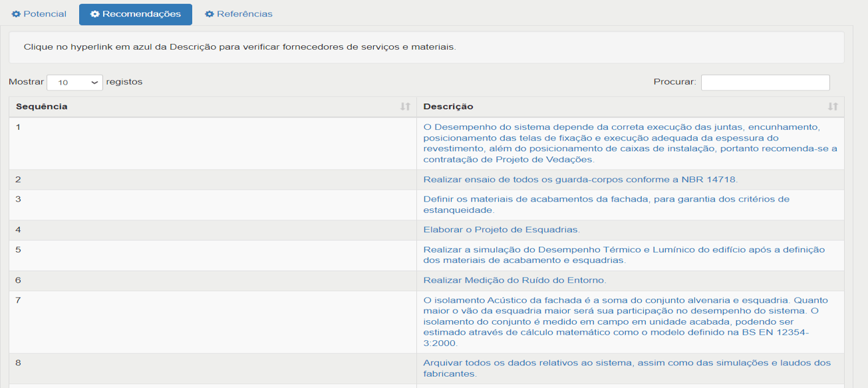Click the gear icon on Referências tab
868x388 pixels.
click(x=209, y=14)
